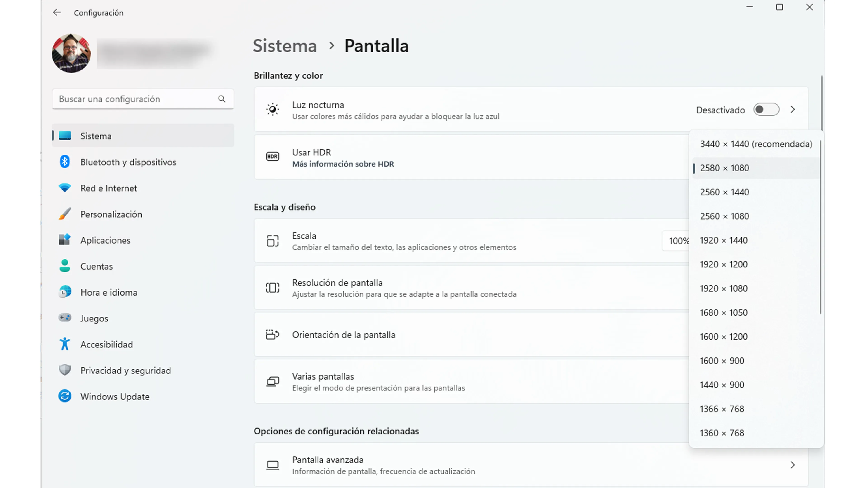Click the magnifier search icon

(x=221, y=99)
